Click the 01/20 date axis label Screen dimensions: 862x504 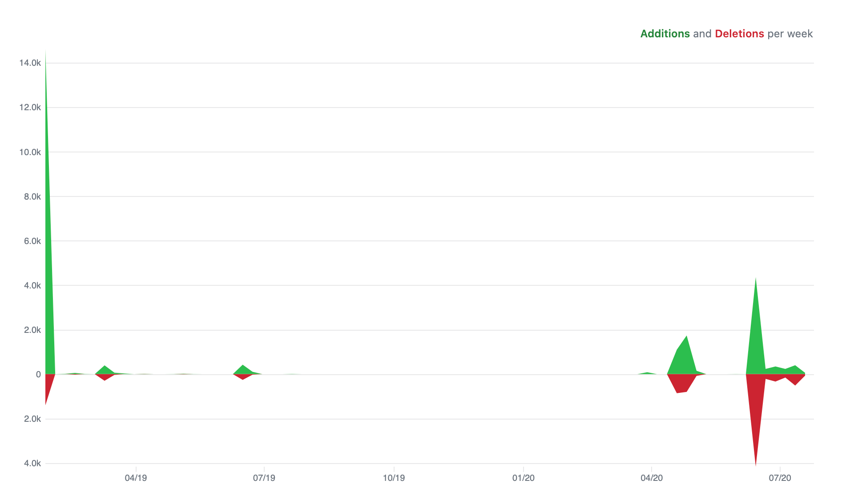[524, 478]
